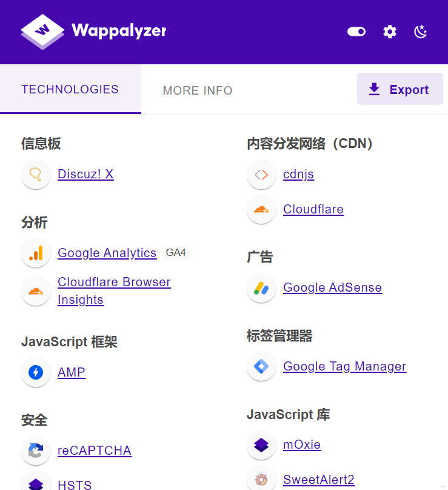The width and height of the screenshot is (448, 490).
Task: Click the cdnjs angle brackets icon
Action: point(261,175)
